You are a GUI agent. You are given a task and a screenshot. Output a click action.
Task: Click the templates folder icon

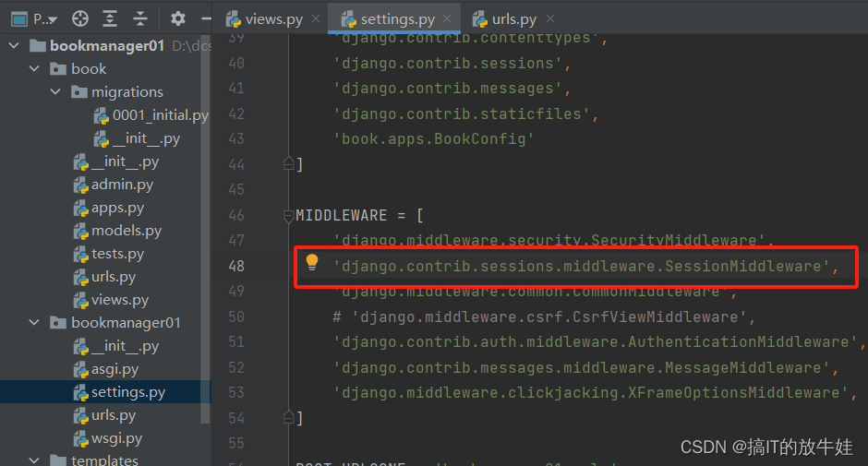(58, 460)
